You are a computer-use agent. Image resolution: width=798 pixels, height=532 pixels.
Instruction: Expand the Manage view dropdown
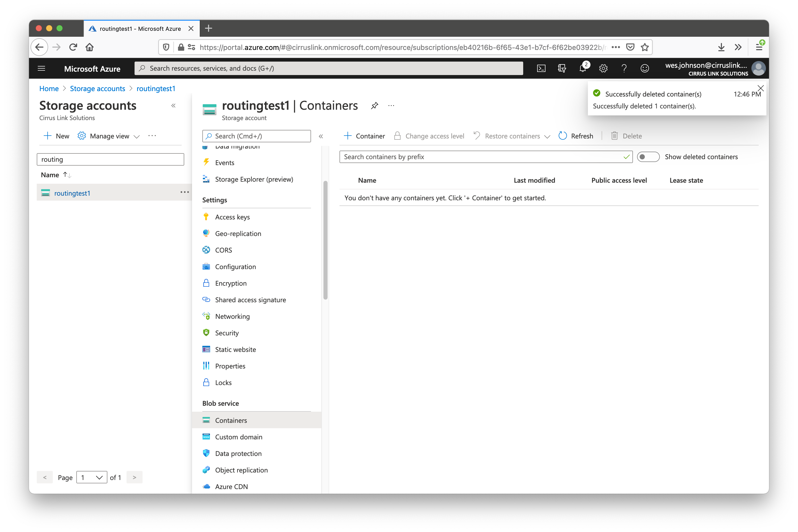click(109, 136)
